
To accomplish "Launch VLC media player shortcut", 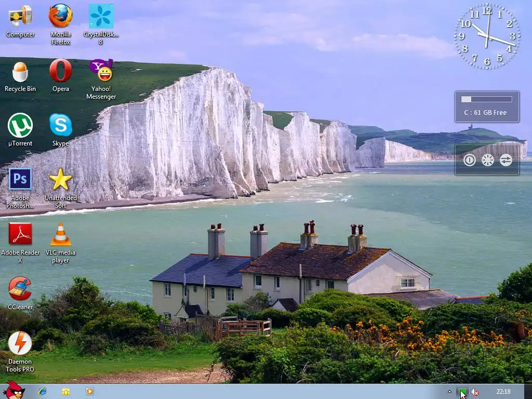I will coord(60,243).
